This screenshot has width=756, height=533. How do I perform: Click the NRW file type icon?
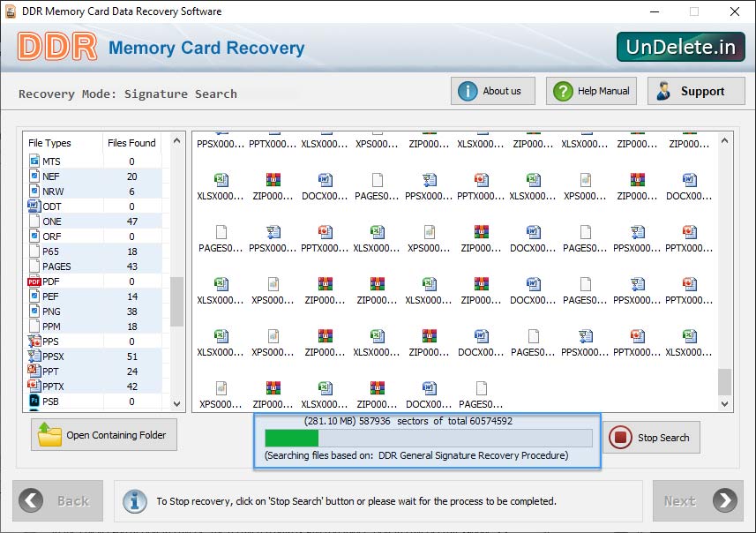34,191
